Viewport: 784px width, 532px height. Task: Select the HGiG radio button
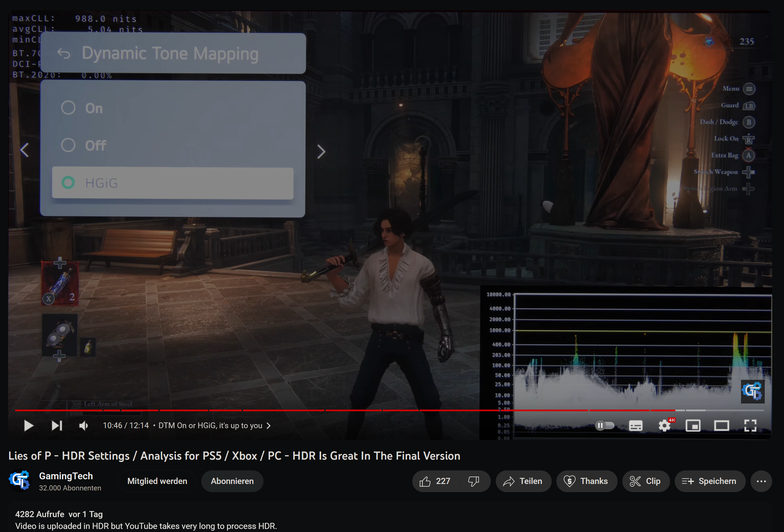pyautogui.click(x=67, y=182)
